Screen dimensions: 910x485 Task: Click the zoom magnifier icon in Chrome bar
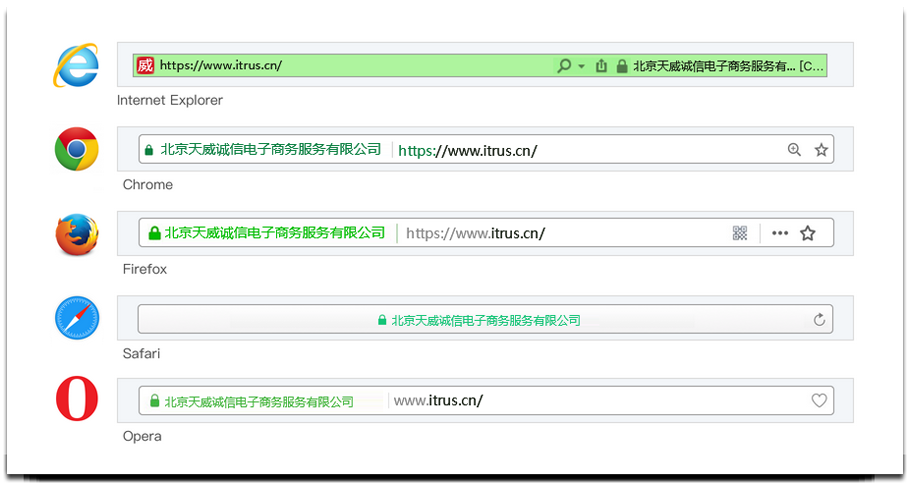click(x=794, y=150)
